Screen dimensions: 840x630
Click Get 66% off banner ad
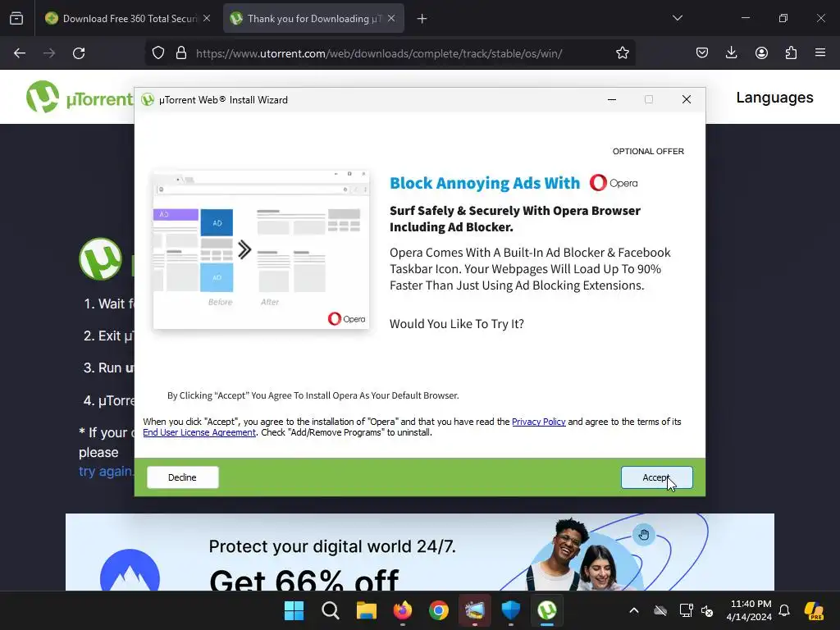(419, 552)
